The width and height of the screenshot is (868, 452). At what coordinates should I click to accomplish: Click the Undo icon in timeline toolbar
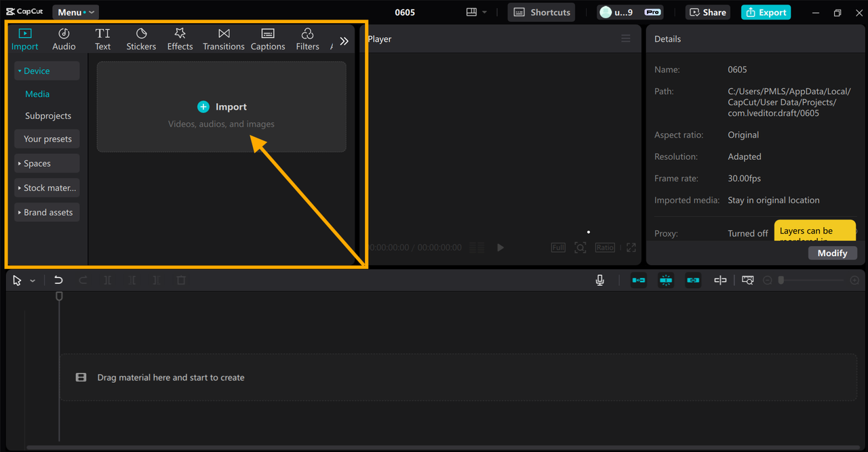[x=58, y=280]
